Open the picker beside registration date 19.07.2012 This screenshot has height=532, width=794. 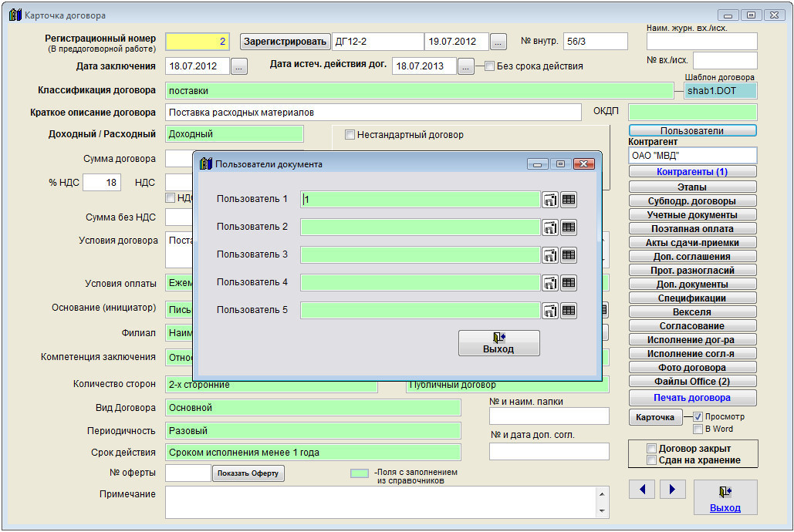tap(498, 42)
